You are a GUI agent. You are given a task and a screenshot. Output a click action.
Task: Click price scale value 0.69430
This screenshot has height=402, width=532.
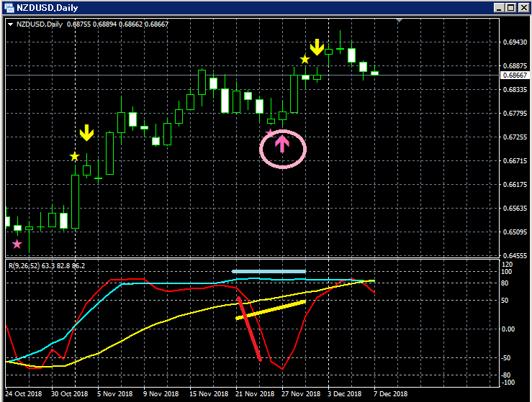pyautogui.click(x=515, y=42)
